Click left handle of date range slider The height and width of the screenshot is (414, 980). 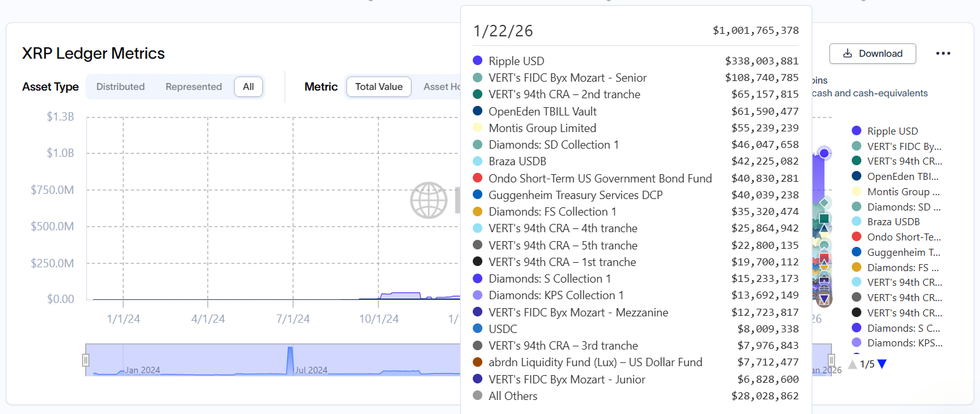pos(85,360)
